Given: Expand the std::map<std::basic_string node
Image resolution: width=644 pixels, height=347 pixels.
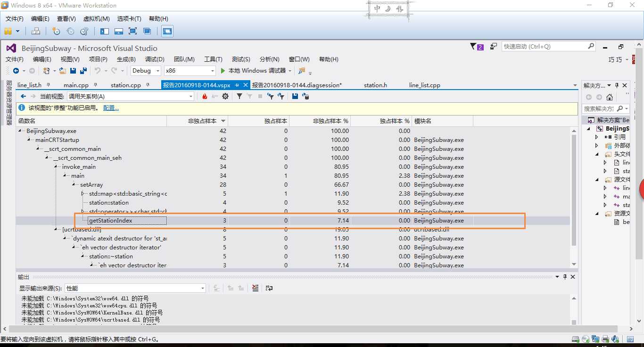Looking at the screenshot, I should point(83,194).
